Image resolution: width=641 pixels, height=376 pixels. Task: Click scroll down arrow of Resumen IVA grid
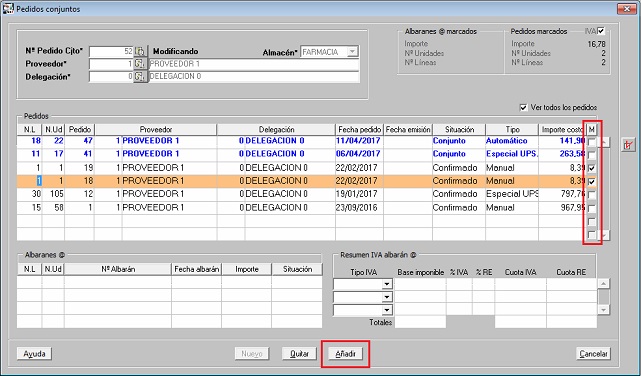(x=604, y=310)
